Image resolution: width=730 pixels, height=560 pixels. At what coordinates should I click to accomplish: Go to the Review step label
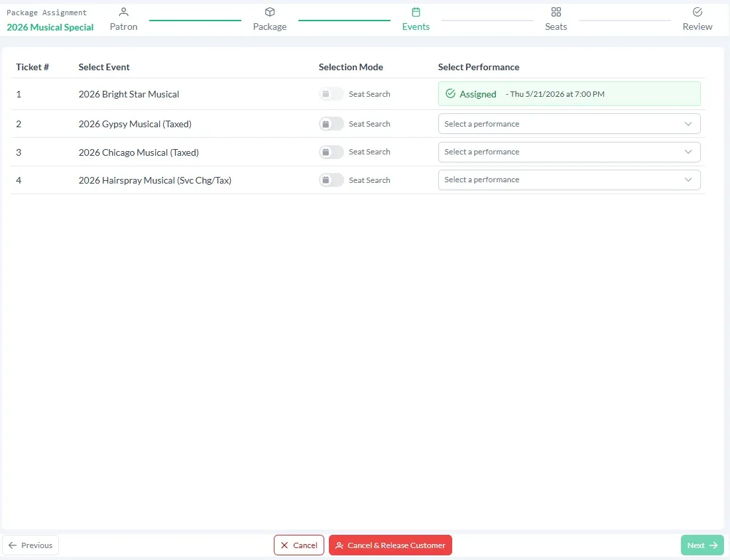point(697,27)
